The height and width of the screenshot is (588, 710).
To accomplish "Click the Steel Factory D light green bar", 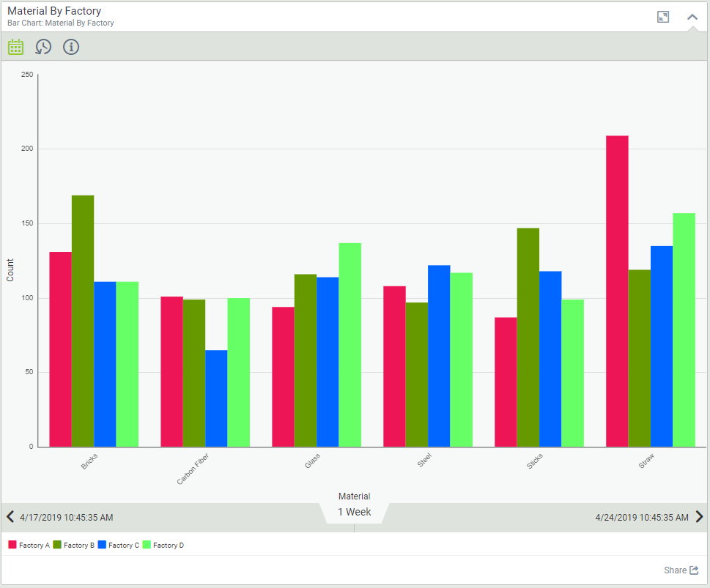I will coord(462,360).
